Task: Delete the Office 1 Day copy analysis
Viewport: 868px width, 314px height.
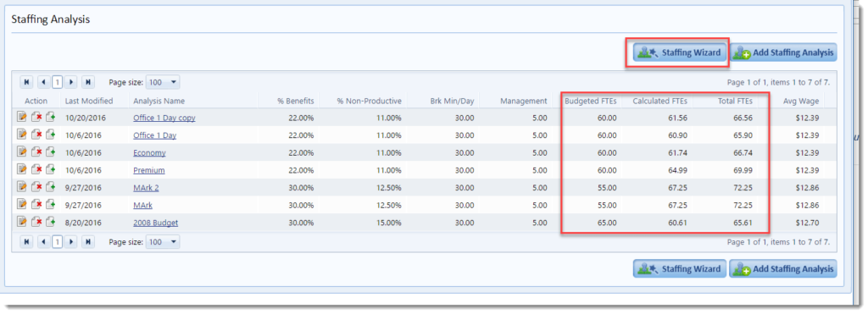Action: pos(36,117)
